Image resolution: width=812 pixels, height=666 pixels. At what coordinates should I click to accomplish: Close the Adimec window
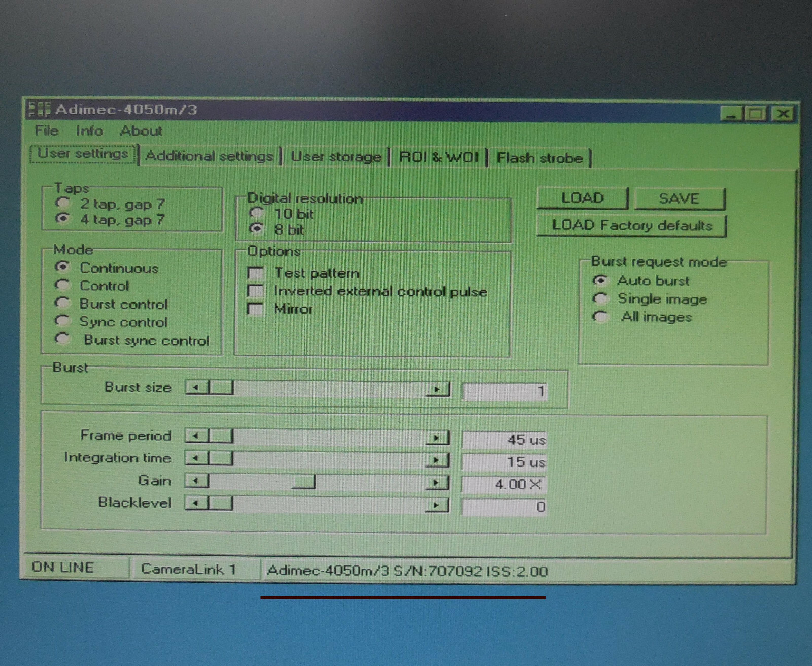pos(783,113)
